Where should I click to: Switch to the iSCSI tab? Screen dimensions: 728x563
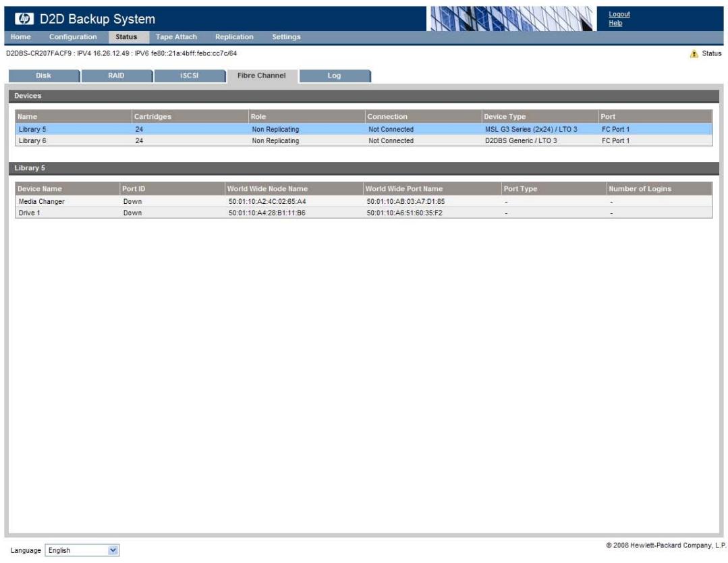(190, 76)
